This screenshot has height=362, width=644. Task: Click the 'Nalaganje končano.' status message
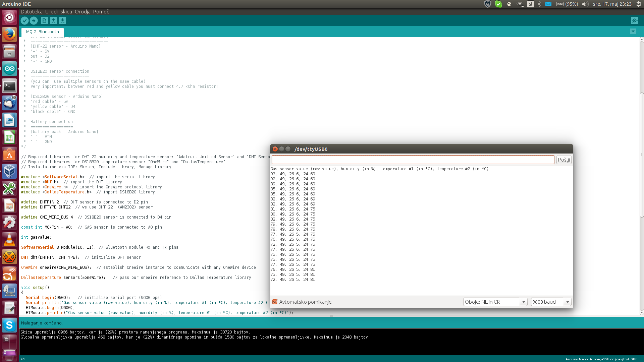(42, 323)
